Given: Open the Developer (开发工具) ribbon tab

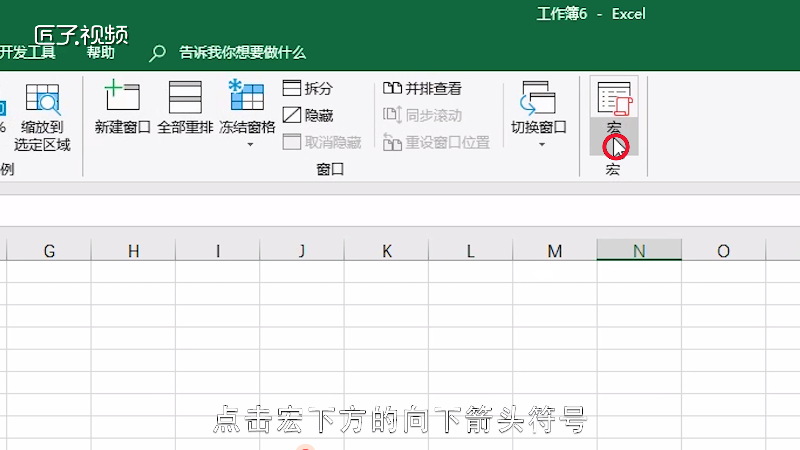Looking at the screenshot, I should (28, 52).
